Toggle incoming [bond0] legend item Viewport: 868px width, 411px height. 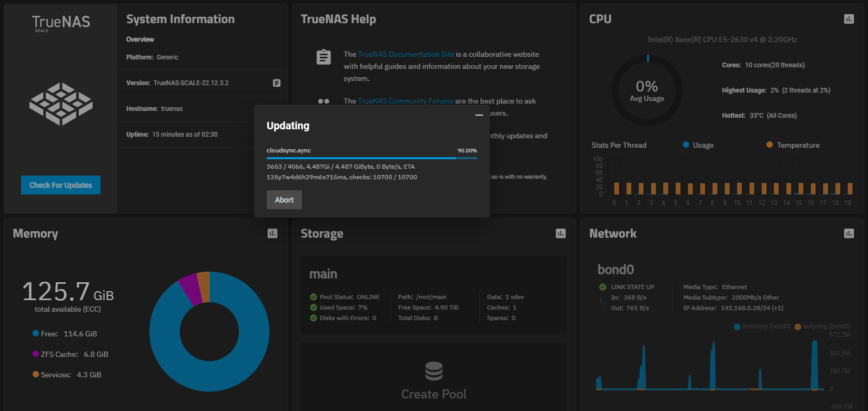click(x=762, y=326)
